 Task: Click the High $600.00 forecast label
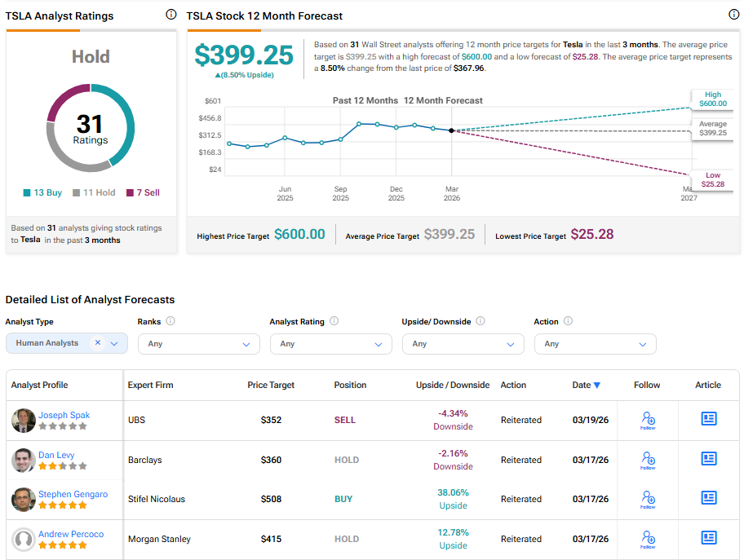pos(711,99)
